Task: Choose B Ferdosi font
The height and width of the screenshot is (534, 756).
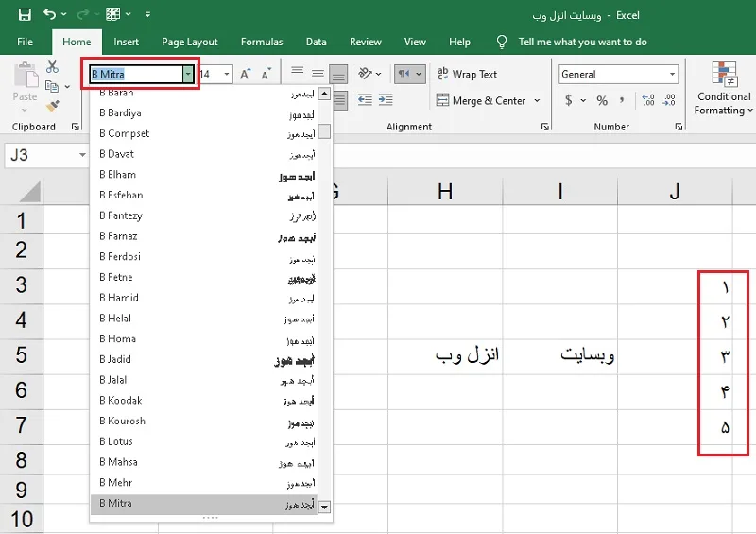Action: pos(203,257)
